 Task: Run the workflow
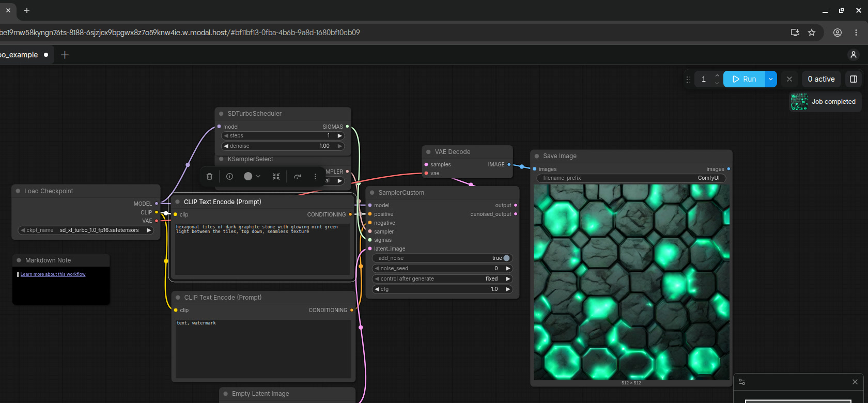click(744, 79)
